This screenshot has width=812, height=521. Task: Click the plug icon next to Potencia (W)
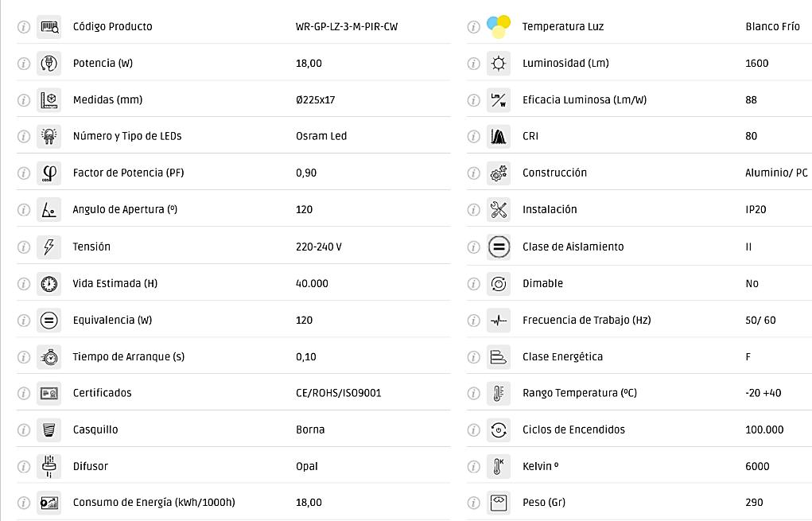pos(49,64)
